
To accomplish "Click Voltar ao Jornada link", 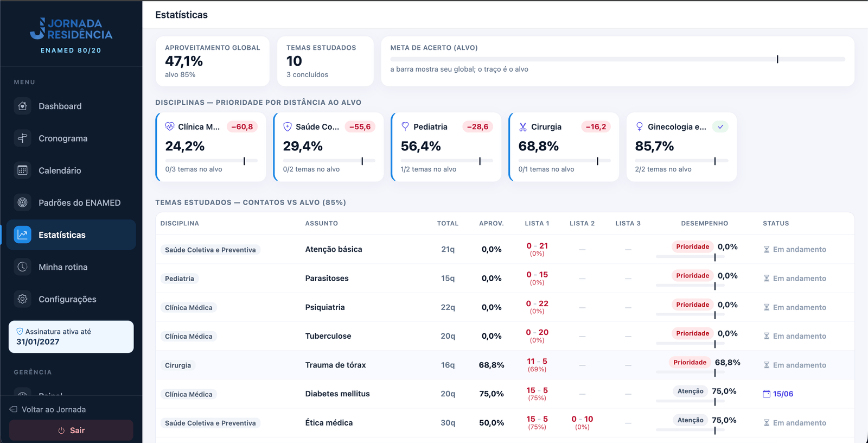I will pos(48,409).
